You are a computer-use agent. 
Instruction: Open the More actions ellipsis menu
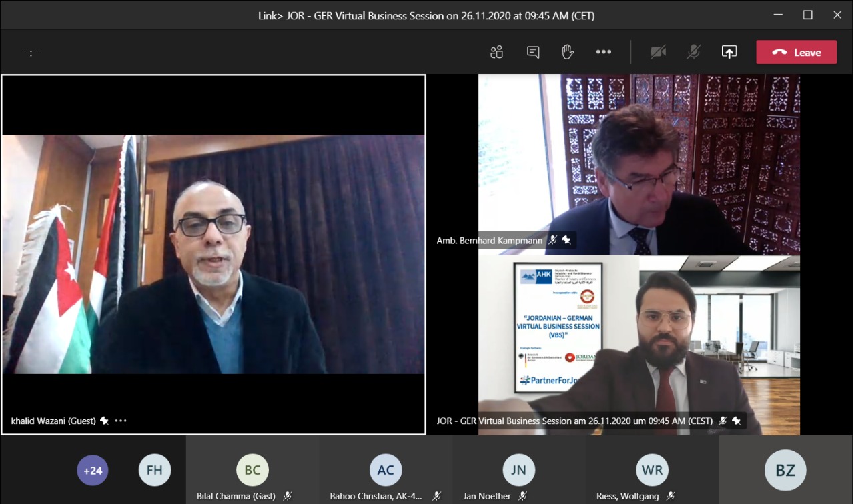(x=604, y=53)
